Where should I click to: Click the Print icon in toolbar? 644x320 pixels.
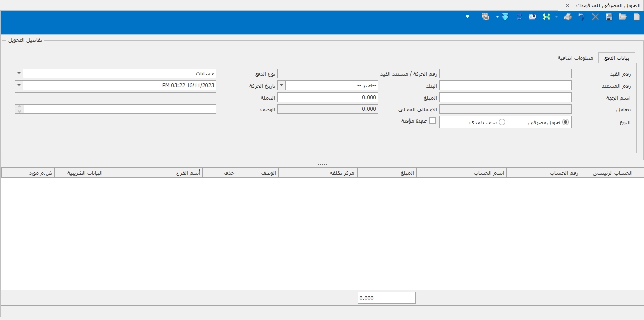click(567, 17)
